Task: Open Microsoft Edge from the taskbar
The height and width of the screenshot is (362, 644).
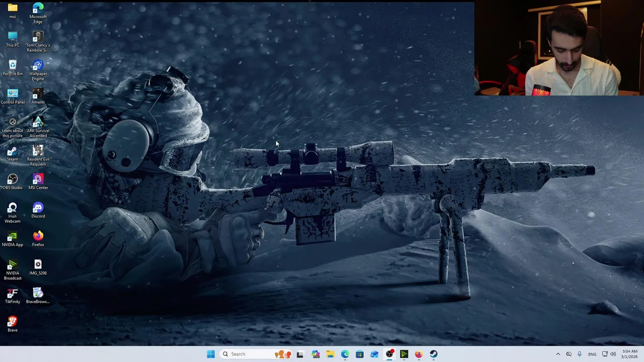Action: click(345, 354)
